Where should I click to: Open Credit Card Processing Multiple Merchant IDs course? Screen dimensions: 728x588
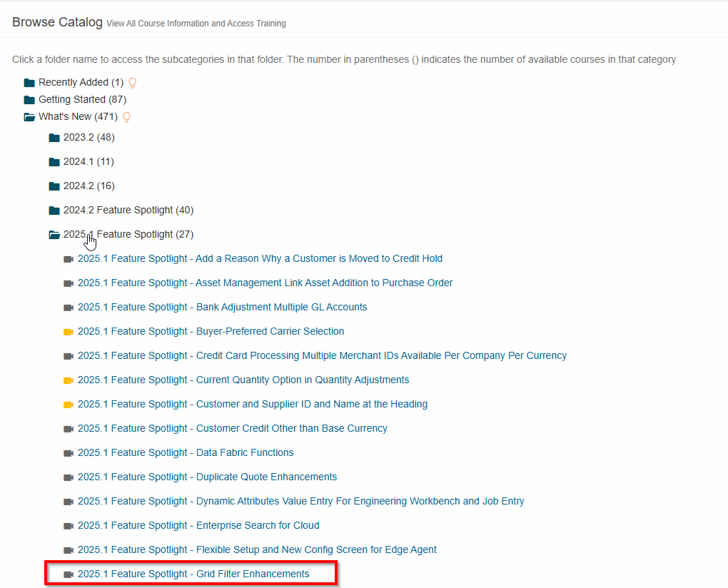pyautogui.click(x=322, y=355)
